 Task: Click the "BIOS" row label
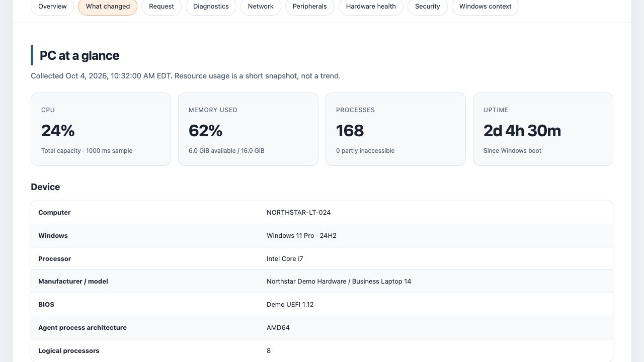tap(46, 305)
